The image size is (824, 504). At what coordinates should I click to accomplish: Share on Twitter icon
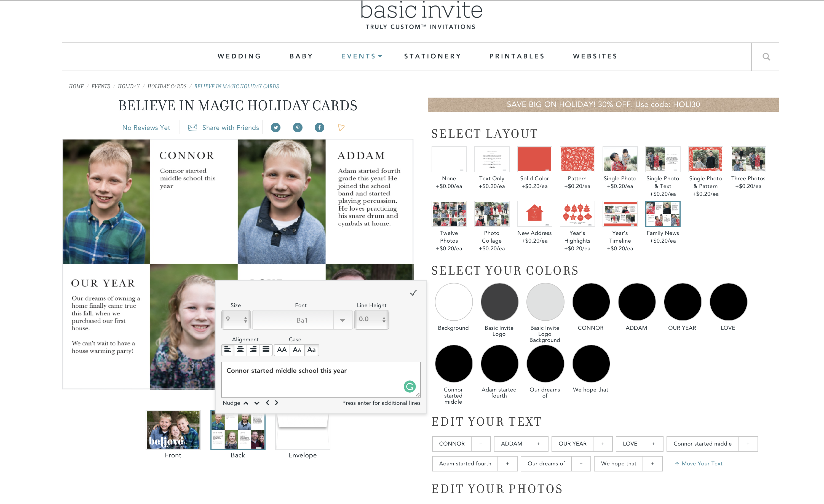click(x=275, y=127)
